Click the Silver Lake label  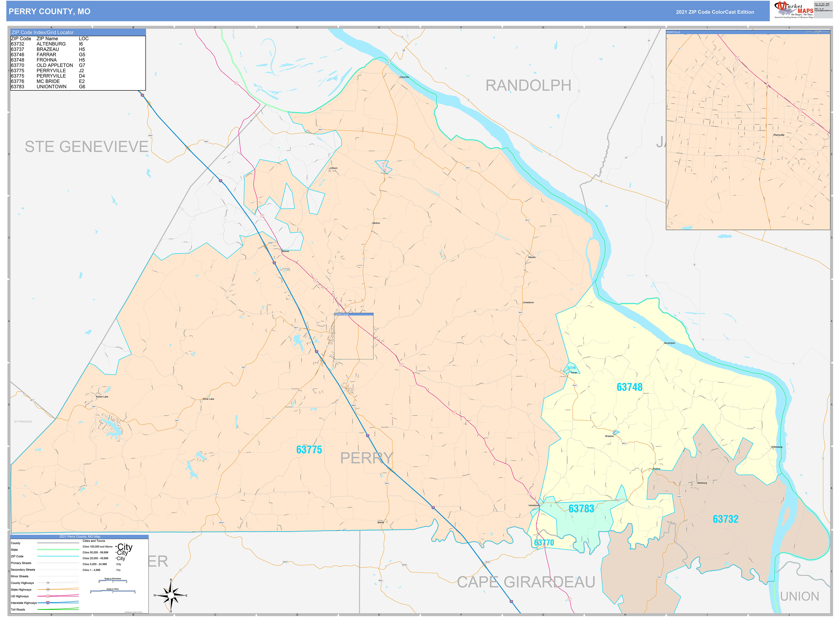(208, 399)
